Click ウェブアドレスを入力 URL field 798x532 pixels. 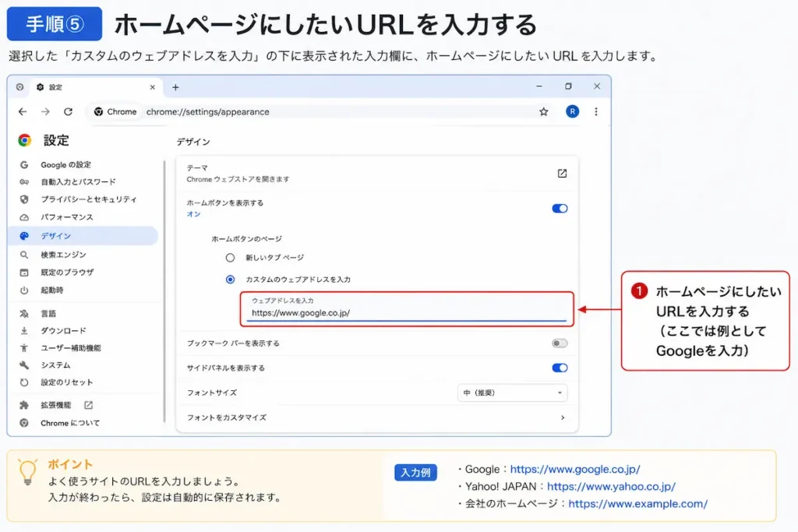[408, 309]
